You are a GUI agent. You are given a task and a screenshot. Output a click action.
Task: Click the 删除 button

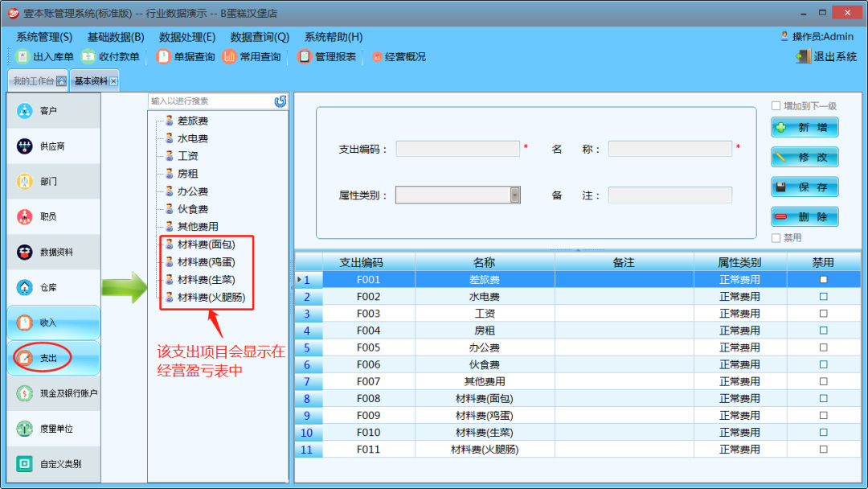click(805, 216)
